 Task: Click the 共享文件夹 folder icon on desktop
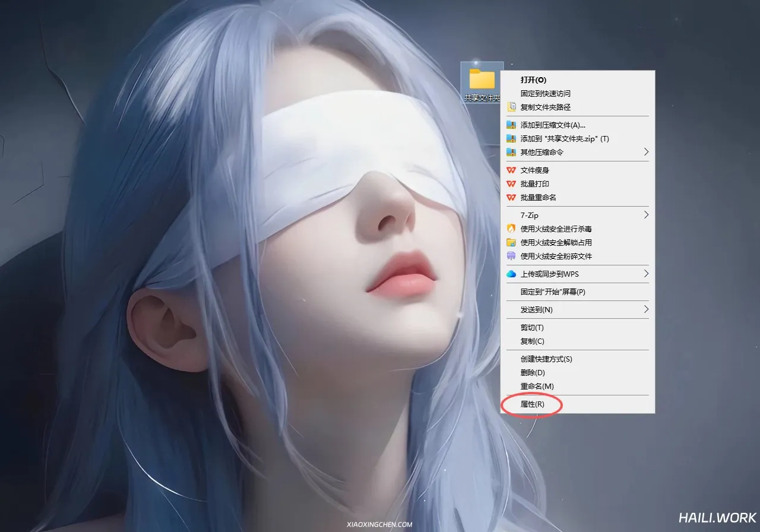pos(482,79)
